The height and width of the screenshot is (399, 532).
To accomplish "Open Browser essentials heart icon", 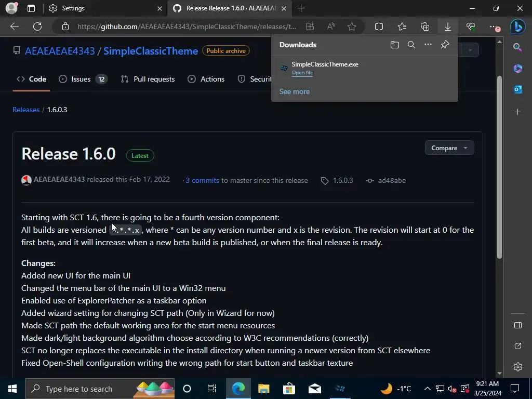I will [x=471, y=26].
